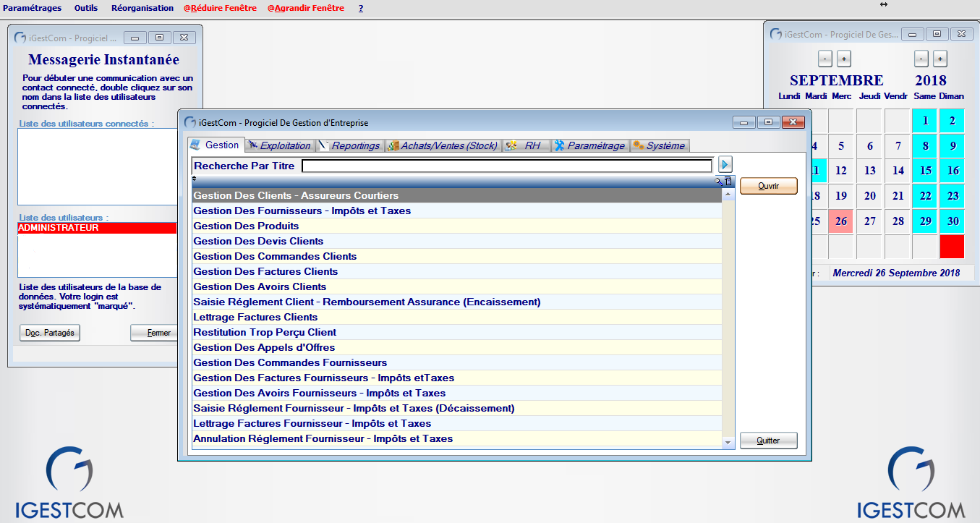Open the RH tab
The height and width of the screenshot is (523, 980).
click(527, 145)
